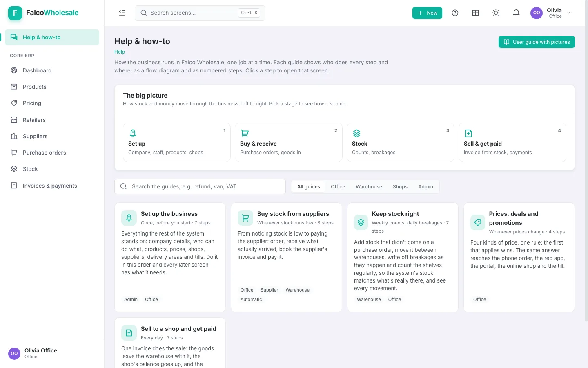The image size is (588, 368).
Task: Open the green New button menu
Action: coord(427,13)
